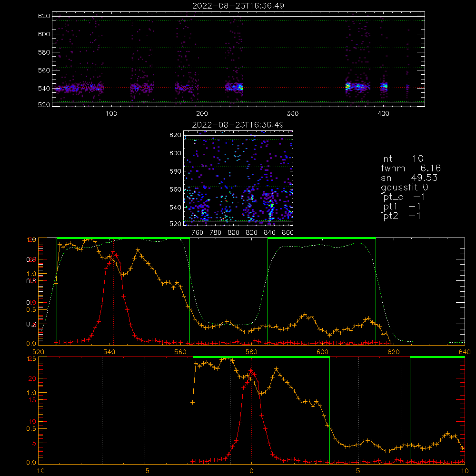Click the thick green bar spanning 585–615 in the profile plot

[x=322, y=238]
